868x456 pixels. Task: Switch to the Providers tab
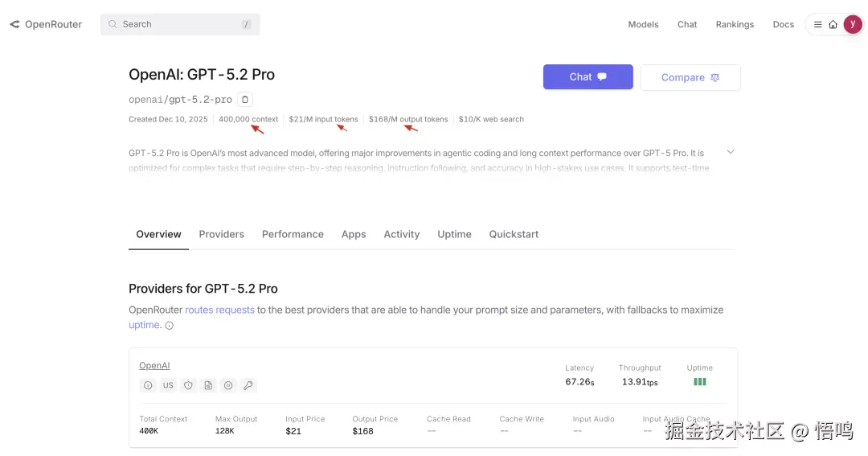click(x=221, y=234)
